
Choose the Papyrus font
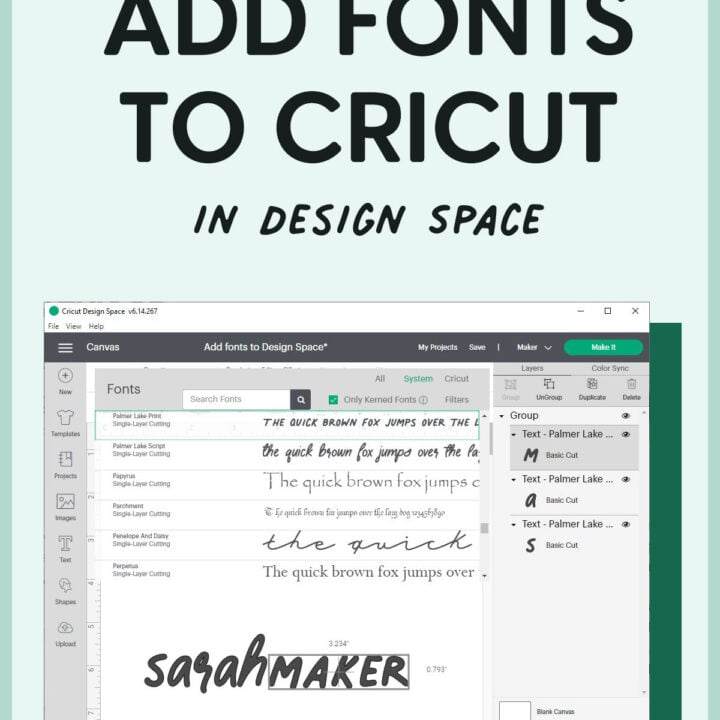click(x=287, y=485)
